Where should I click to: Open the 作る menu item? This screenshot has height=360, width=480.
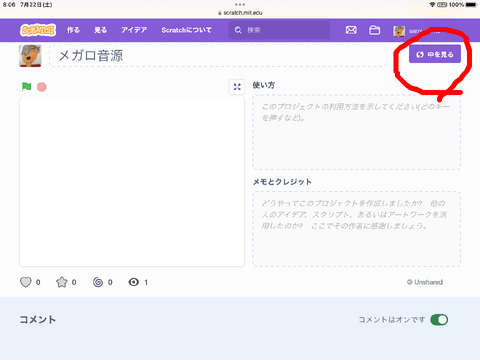click(73, 30)
